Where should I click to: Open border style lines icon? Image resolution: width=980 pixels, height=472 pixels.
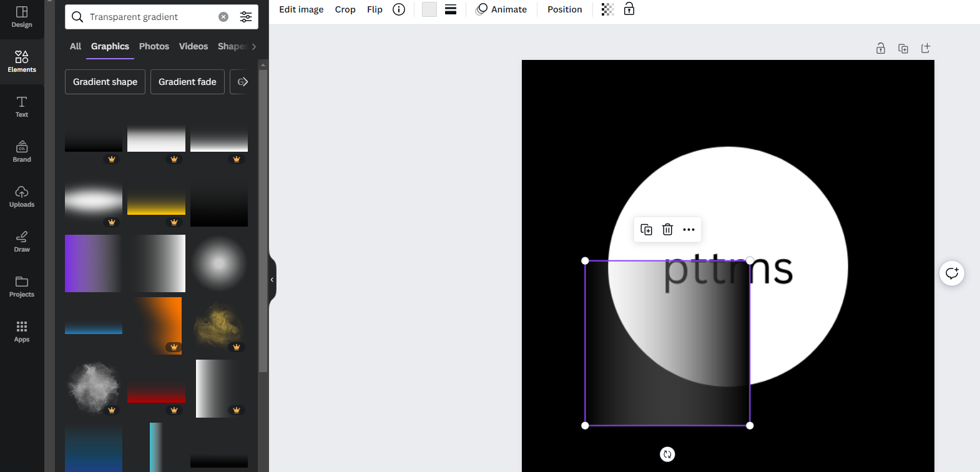tap(451, 9)
